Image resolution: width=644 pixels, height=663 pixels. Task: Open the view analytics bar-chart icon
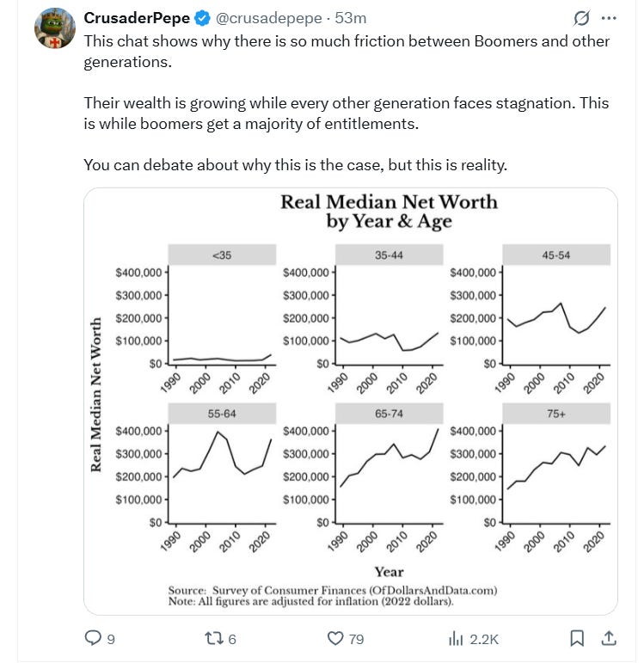click(457, 638)
